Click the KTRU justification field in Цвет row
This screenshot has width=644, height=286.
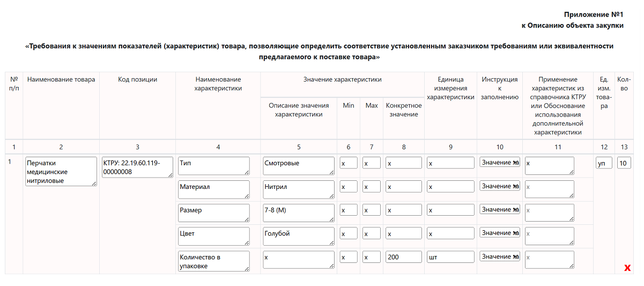(550, 236)
